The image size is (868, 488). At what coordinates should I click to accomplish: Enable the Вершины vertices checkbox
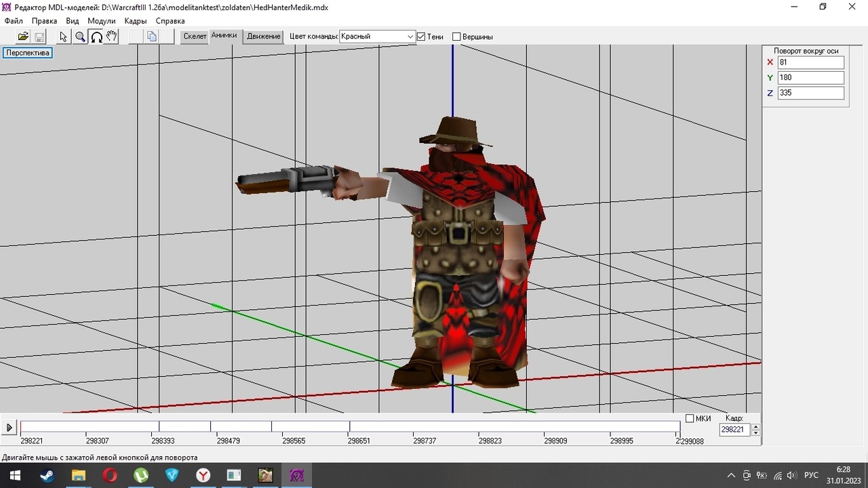click(456, 37)
